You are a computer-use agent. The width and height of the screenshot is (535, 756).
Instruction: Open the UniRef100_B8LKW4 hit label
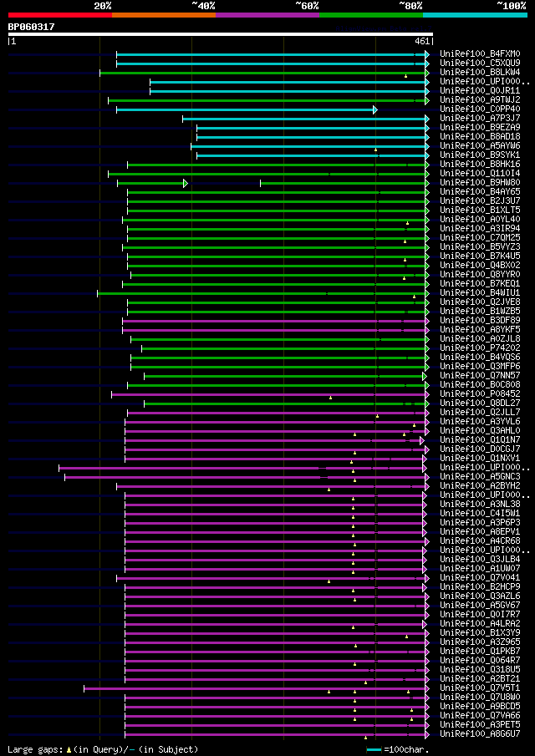click(480, 72)
